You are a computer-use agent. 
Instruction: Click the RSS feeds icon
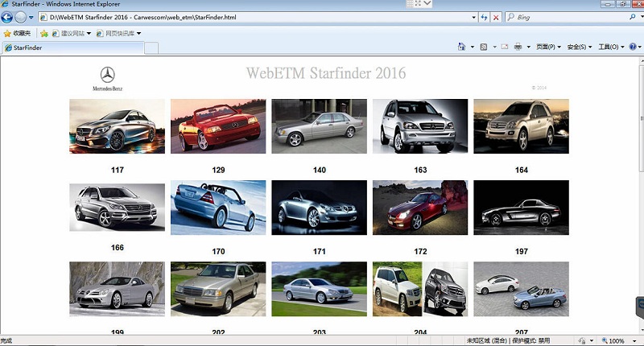[x=484, y=47]
